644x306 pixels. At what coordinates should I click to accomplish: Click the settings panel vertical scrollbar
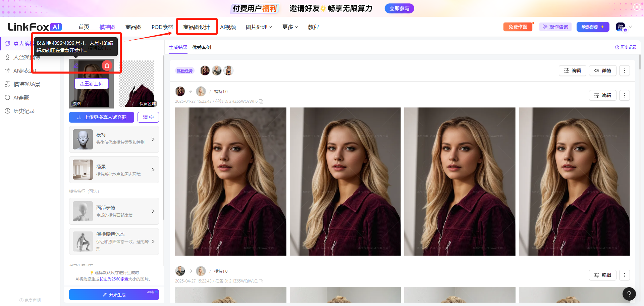(163, 138)
